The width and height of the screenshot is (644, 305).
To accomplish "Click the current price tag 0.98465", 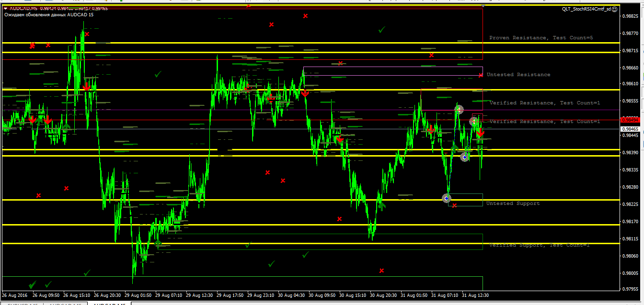I will [630, 129].
